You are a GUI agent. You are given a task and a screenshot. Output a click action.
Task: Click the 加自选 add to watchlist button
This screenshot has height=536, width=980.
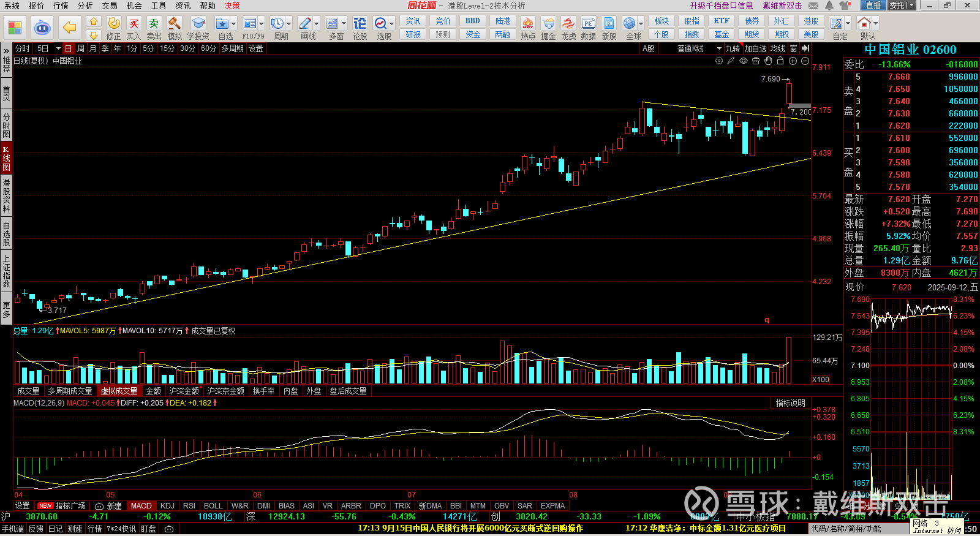point(755,48)
